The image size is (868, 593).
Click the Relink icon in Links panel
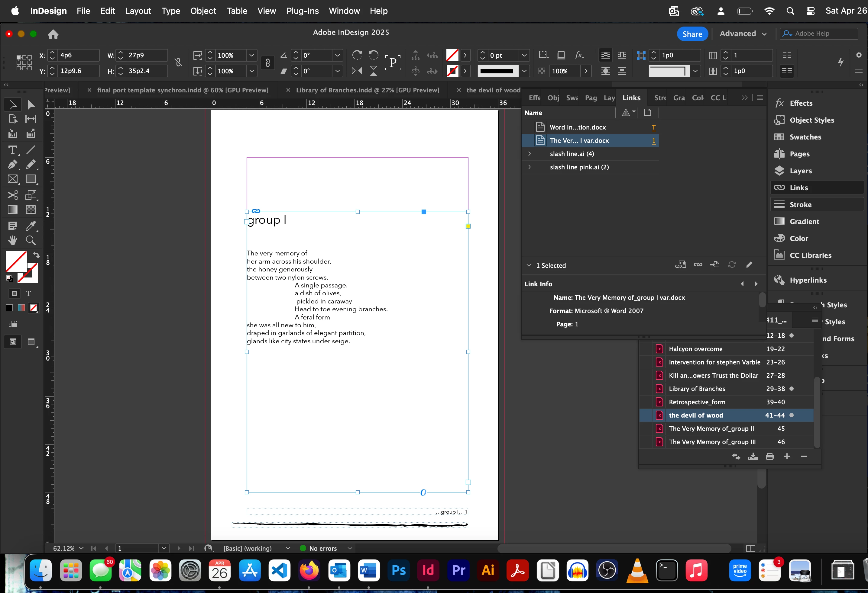pos(698,265)
